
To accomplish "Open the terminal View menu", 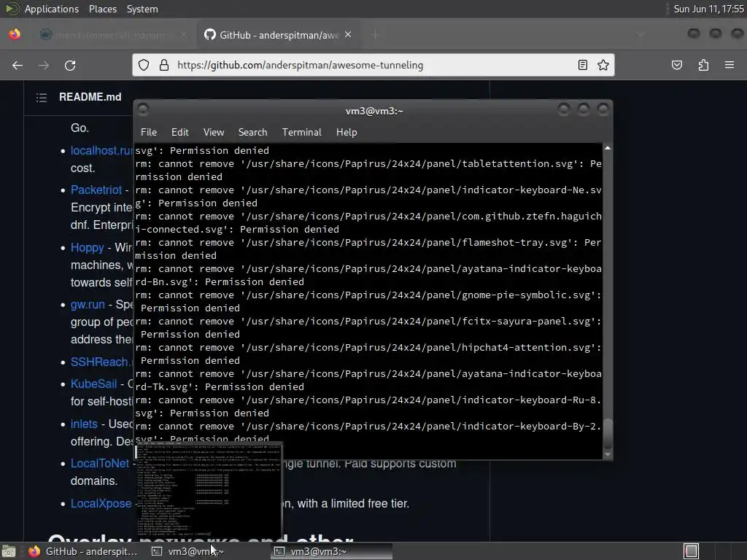I will [x=214, y=133].
